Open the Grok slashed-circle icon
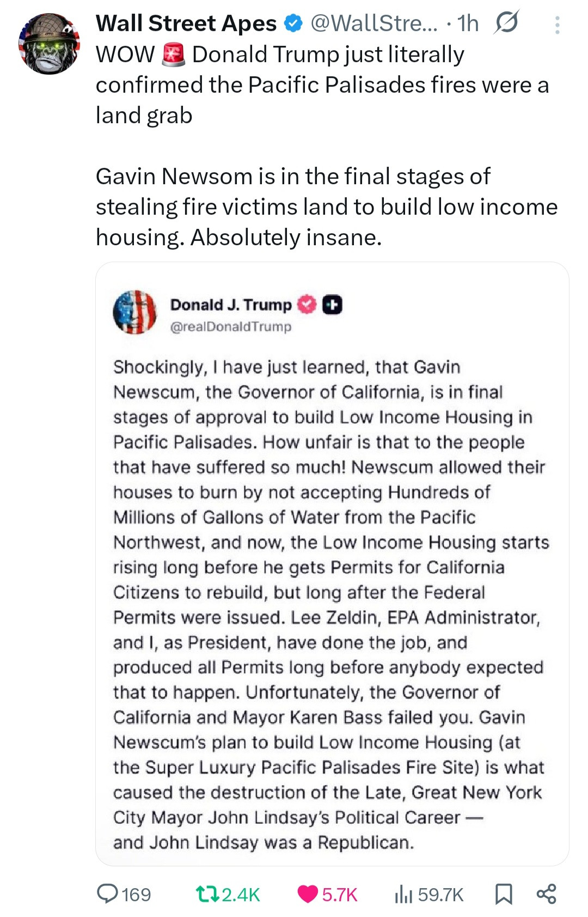The width and height of the screenshot is (588, 917). coord(506,23)
